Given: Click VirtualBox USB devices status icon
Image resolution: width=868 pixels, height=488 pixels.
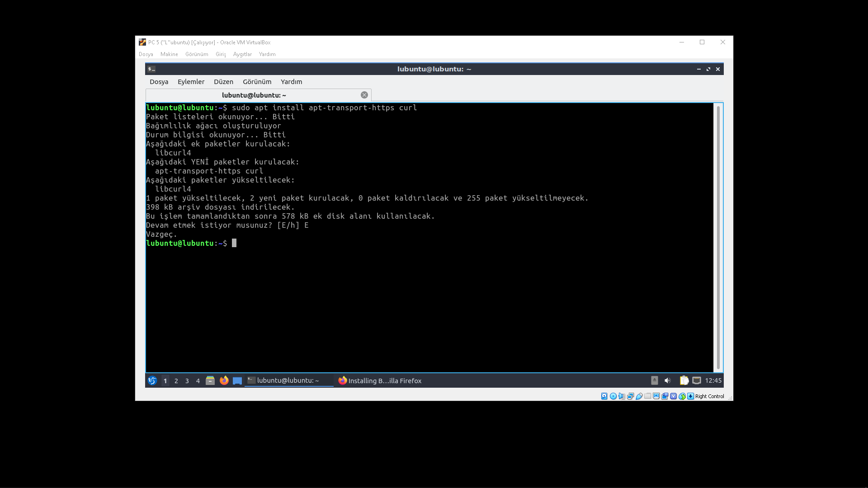Looking at the screenshot, I should [639, 396].
